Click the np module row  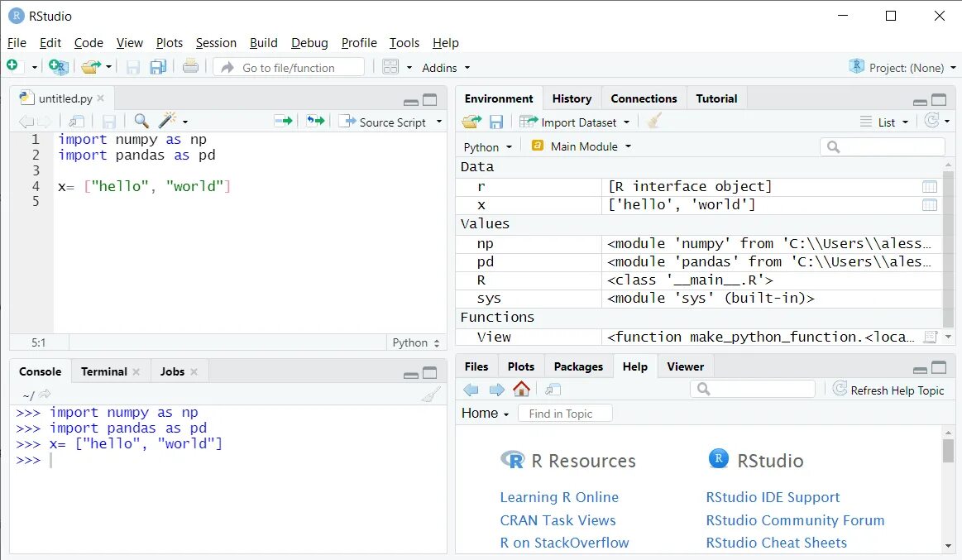(x=698, y=243)
